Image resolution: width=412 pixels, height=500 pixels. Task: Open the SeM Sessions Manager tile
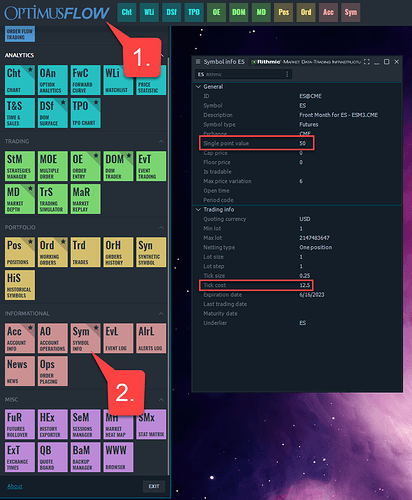point(86,424)
